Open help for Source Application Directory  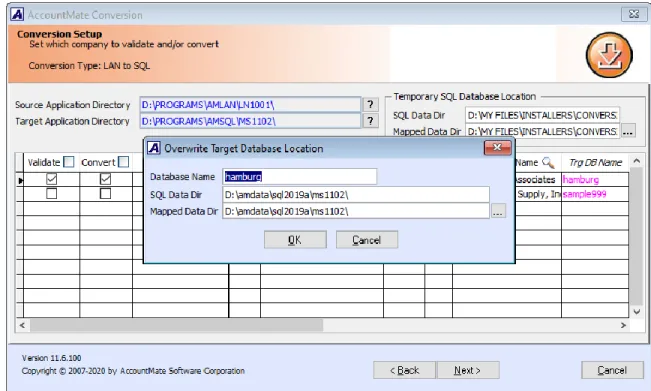[370, 104]
